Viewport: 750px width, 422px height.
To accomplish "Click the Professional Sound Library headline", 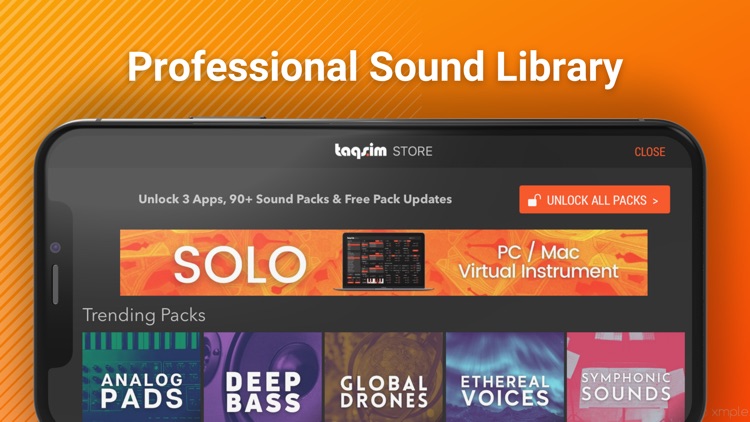I will point(375,67).
